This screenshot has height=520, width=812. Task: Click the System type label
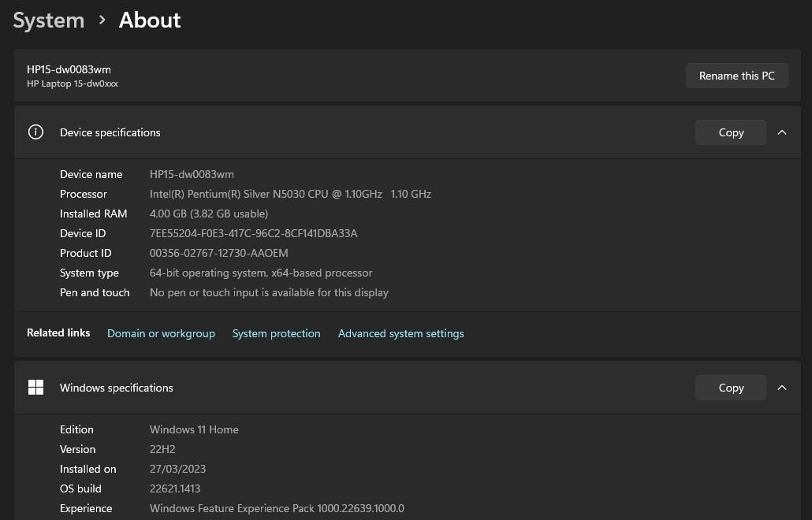(x=89, y=273)
